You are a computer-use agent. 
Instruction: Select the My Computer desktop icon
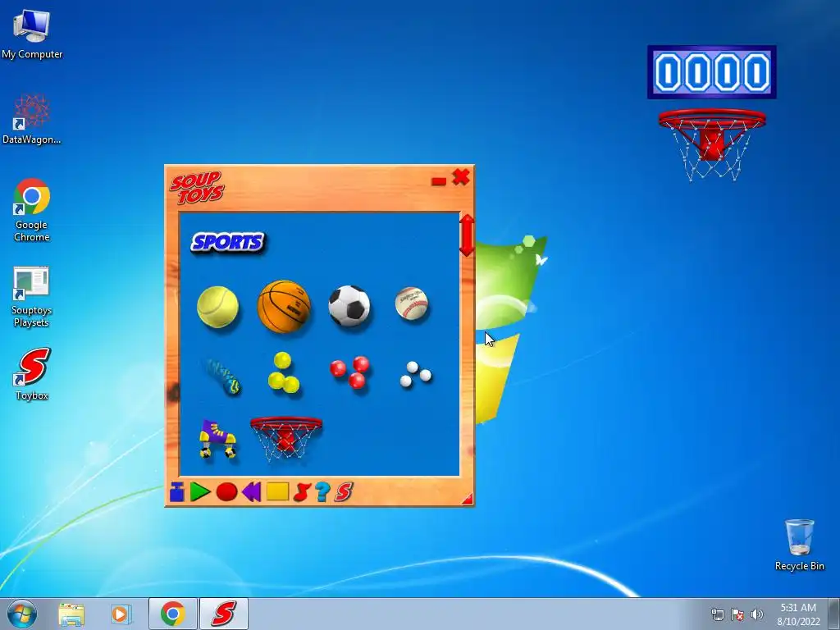coord(32,34)
